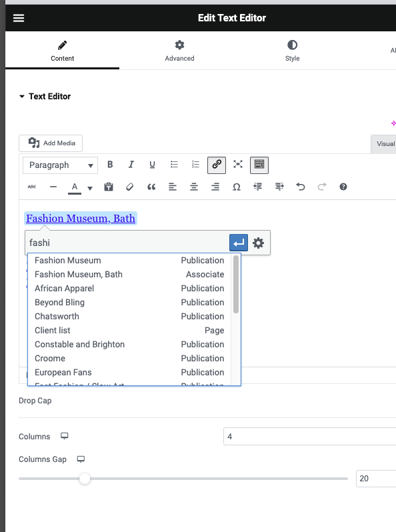Open the hamburger menu
The width and height of the screenshot is (396, 532).
tap(19, 18)
